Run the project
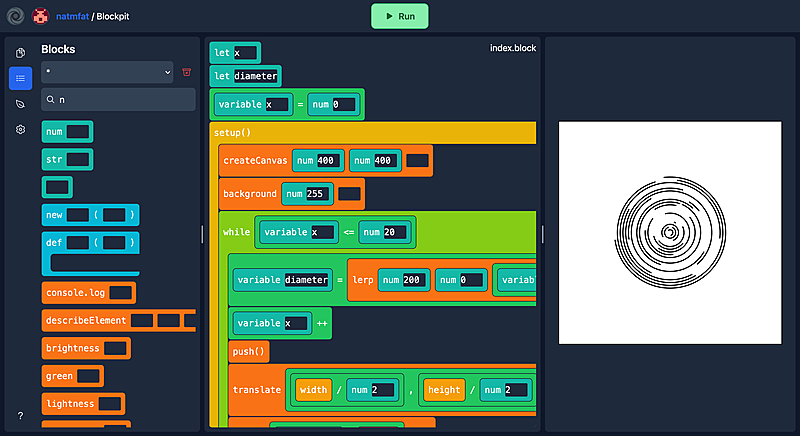 coord(399,16)
